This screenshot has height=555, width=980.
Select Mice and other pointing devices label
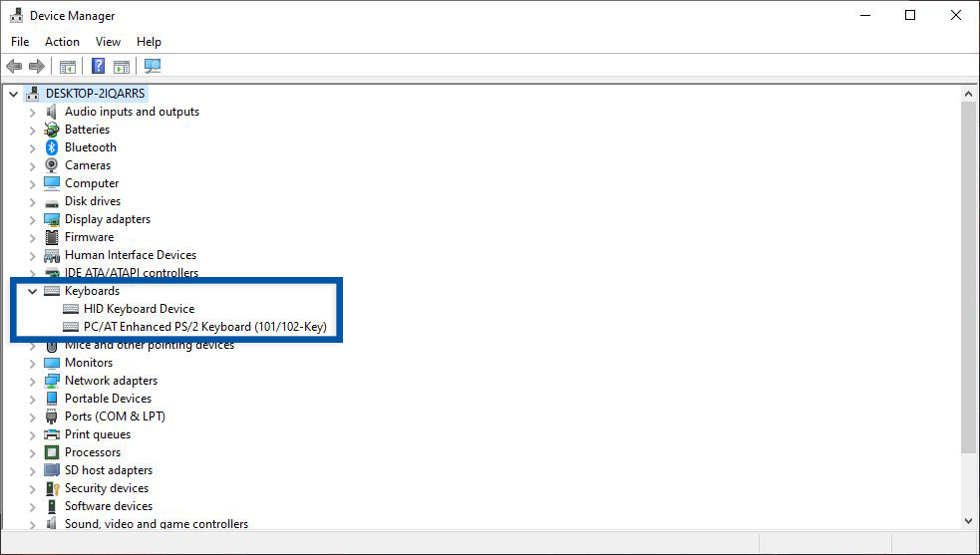150,345
